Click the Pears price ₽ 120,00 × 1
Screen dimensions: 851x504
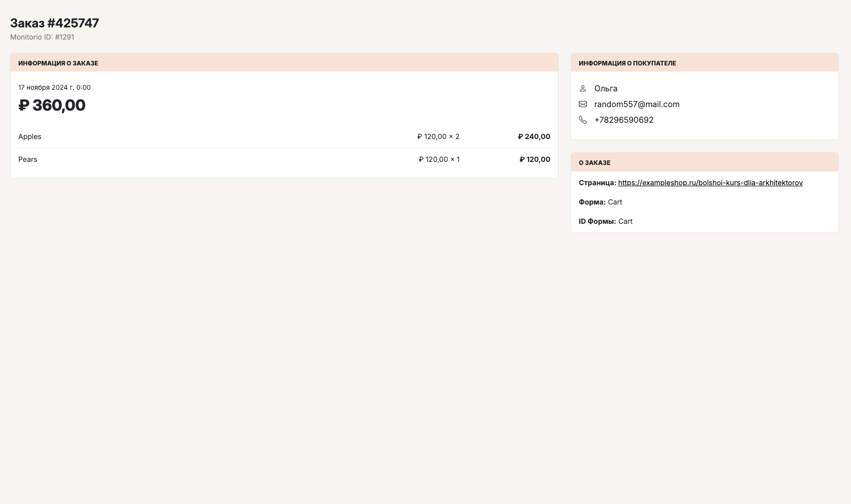click(439, 159)
